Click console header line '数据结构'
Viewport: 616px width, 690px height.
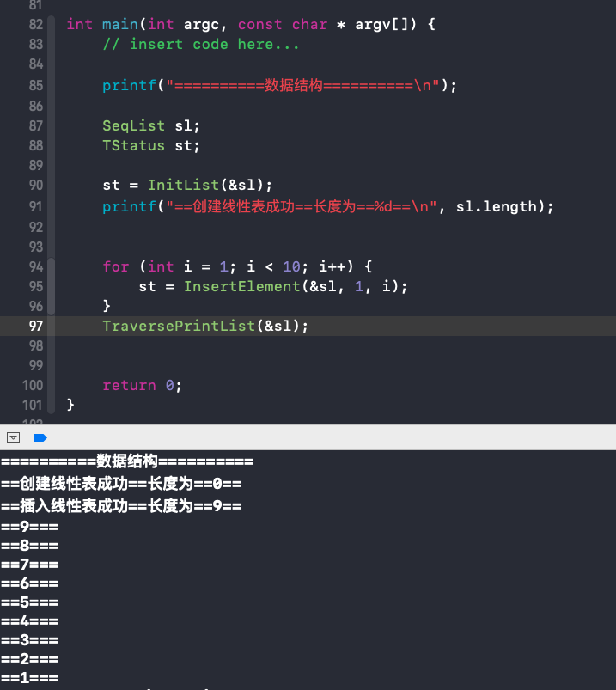click(127, 461)
